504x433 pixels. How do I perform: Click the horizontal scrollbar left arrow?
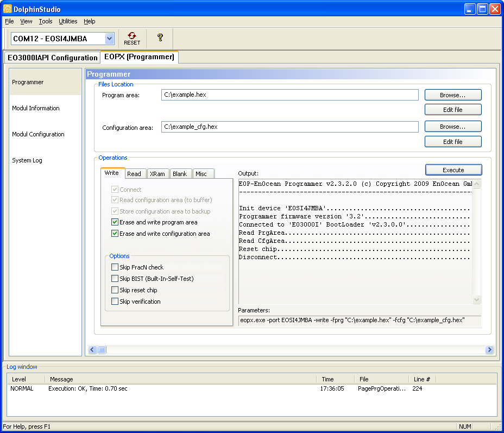[x=92, y=349]
